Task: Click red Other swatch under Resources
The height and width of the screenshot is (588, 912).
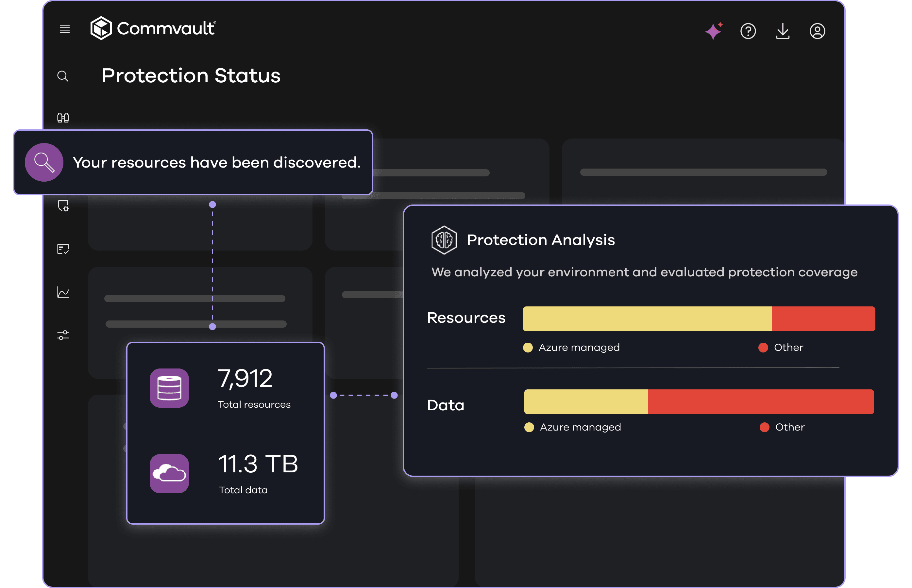Action: [x=763, y=348]
